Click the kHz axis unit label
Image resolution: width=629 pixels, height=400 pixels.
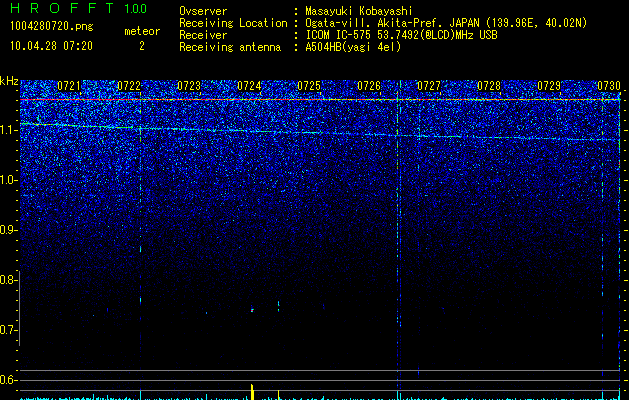9,82
